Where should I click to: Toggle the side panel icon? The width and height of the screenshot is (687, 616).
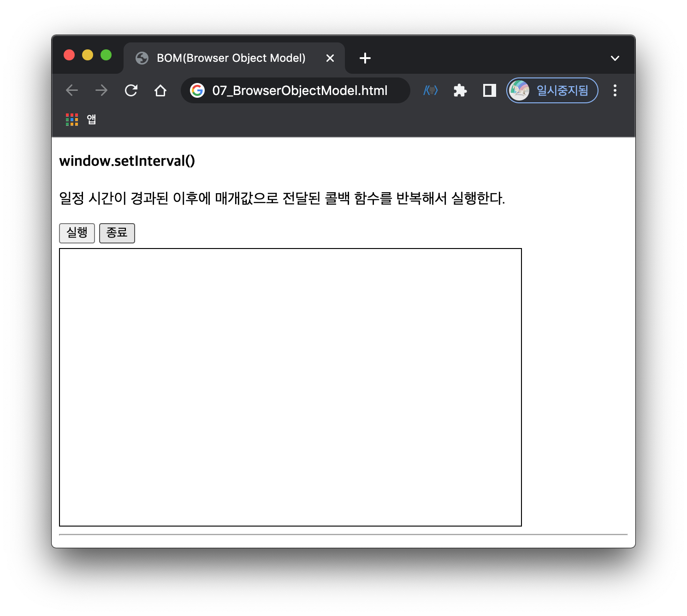point(489,90)
